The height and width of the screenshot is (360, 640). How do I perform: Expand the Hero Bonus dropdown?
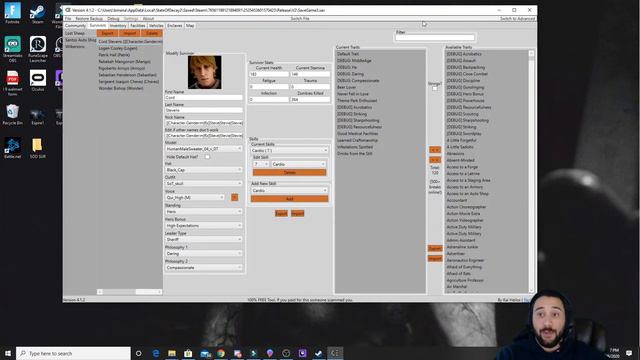203,226
